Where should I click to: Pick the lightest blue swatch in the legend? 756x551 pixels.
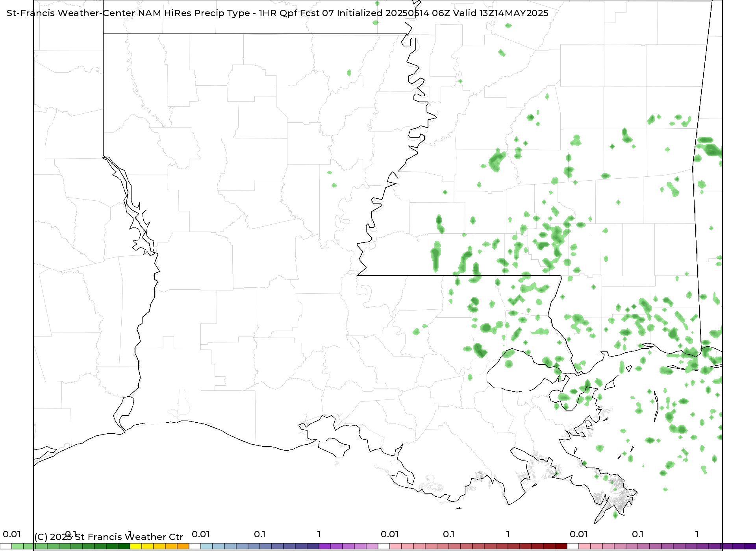tap(207, 546)
